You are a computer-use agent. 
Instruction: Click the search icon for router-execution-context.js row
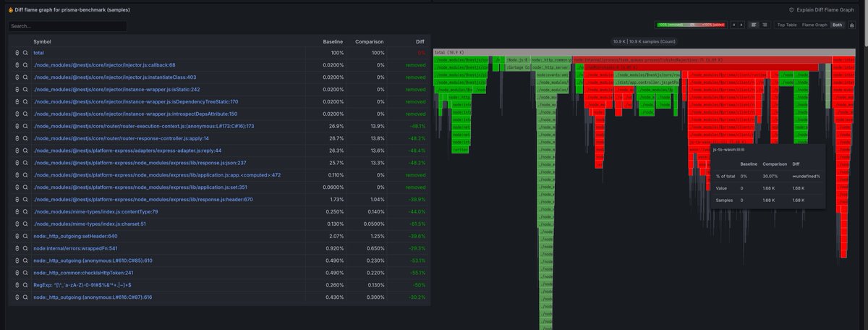pos(25,126)
